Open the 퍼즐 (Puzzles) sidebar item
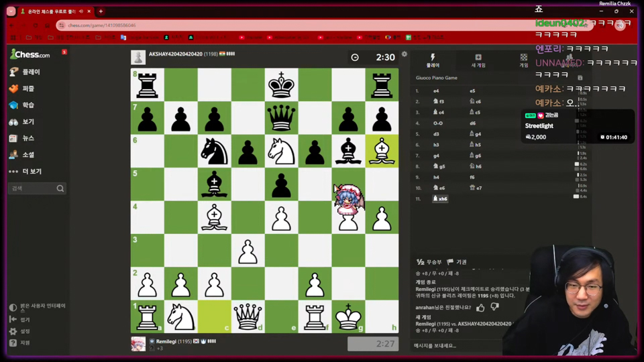Screen dimensions: 644x362 [x=22, y=88]
